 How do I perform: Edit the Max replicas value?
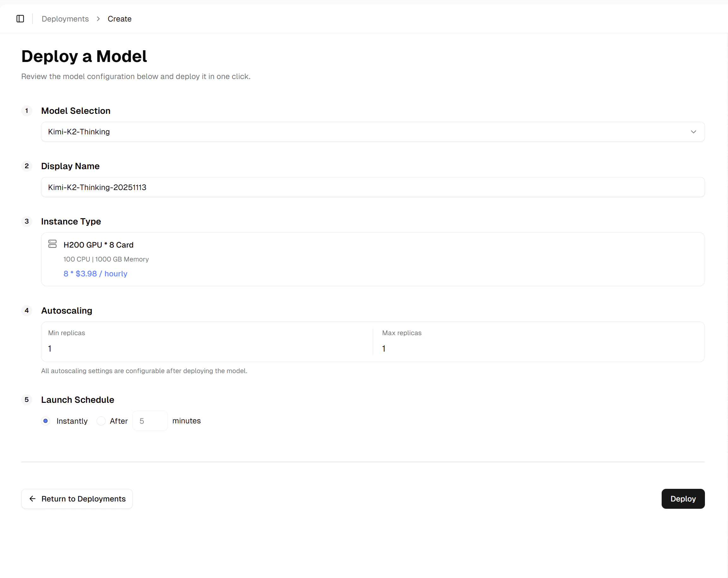(x=384, y=349)
